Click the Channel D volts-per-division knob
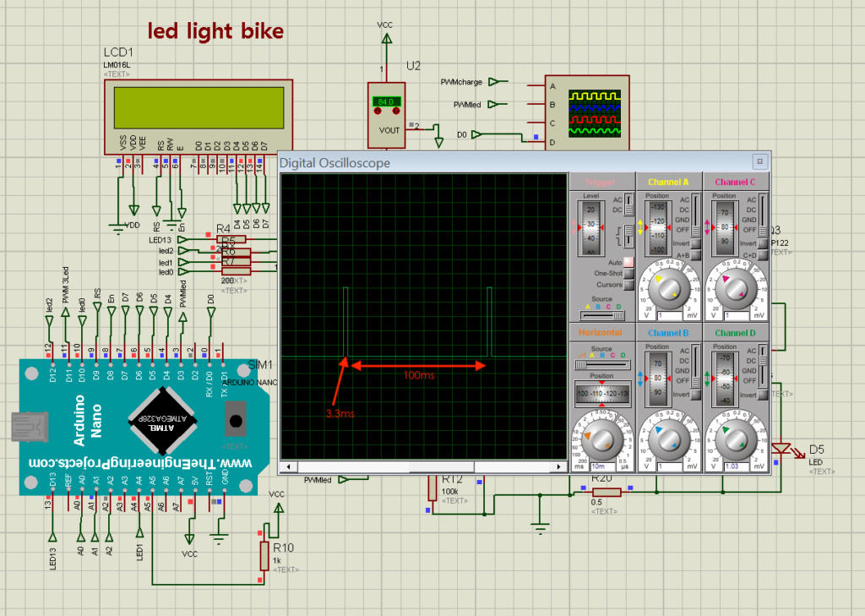This screenshot has height=616, width=865. [736, 439]
